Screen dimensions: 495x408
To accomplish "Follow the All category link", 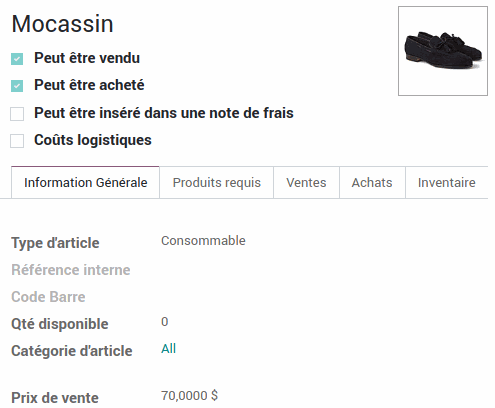I will 168,349.
